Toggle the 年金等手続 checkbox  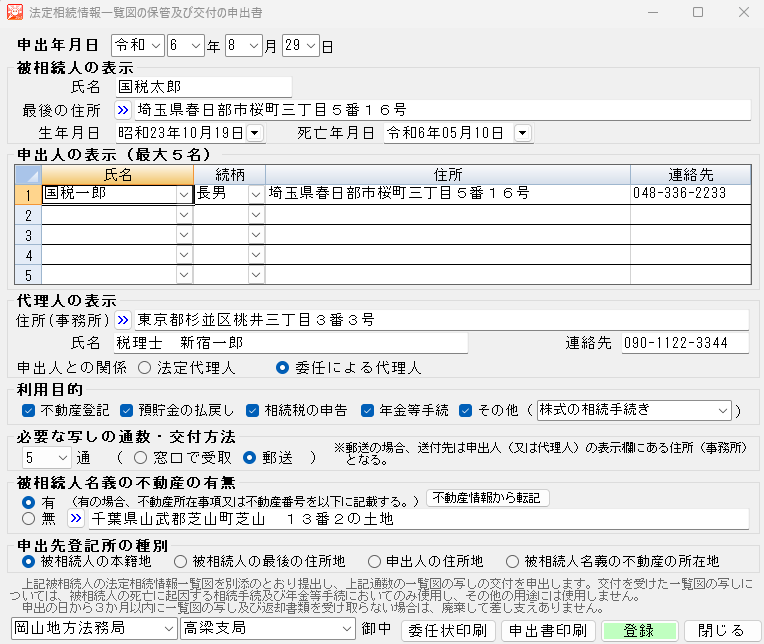pyautogui.click(x=367, y=410)
